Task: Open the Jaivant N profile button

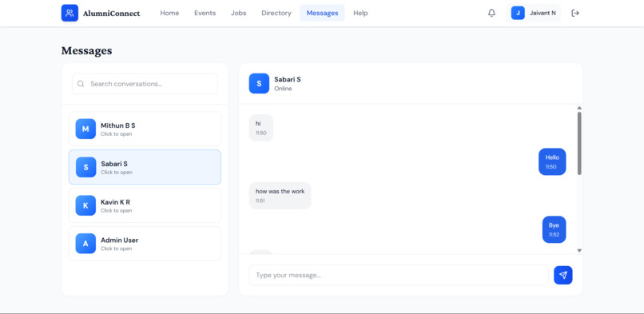Action: click(534, 13)
